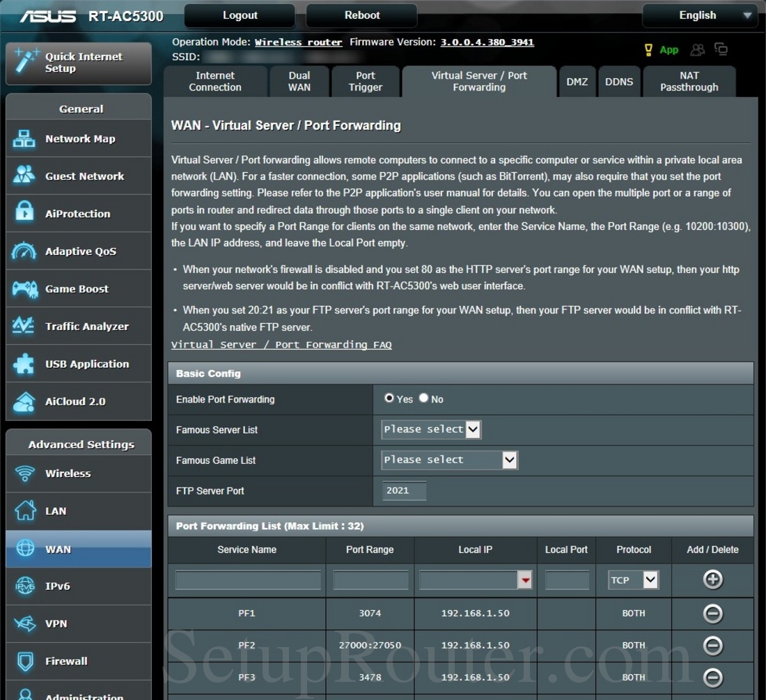
Task: Open firmware version 3.0.0.4.380_3941 link
Action: point(487,42)
